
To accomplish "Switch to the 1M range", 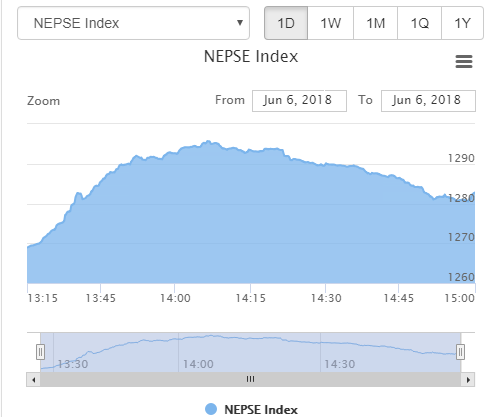I will click(x=375, y=23).
